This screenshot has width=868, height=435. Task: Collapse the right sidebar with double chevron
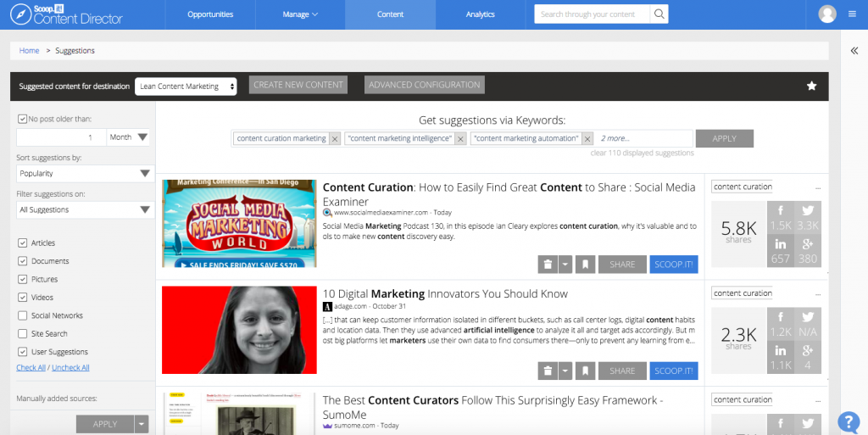pos(854,51)
